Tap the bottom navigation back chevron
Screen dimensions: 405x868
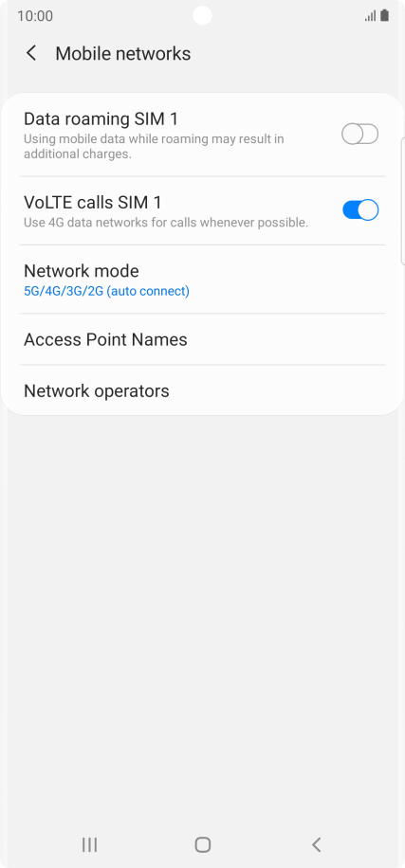317,844
